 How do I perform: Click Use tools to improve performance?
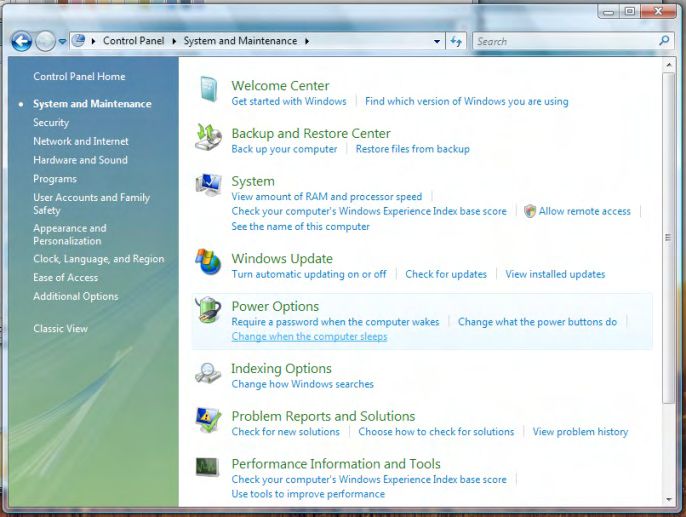(308, 494)
